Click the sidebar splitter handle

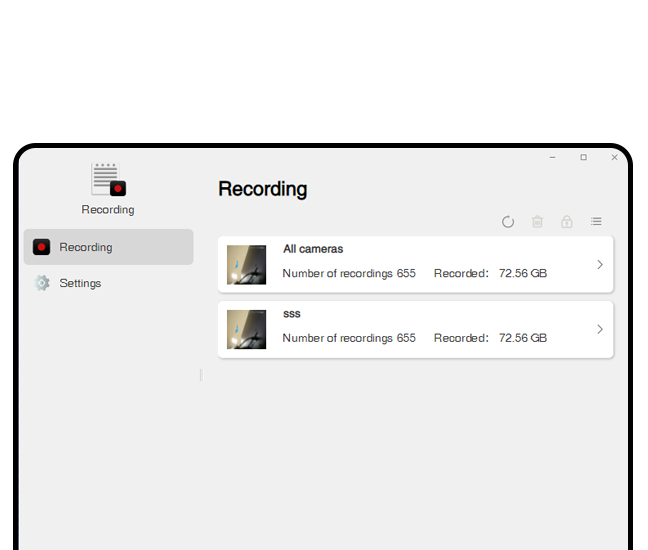[x=201, y=375]
